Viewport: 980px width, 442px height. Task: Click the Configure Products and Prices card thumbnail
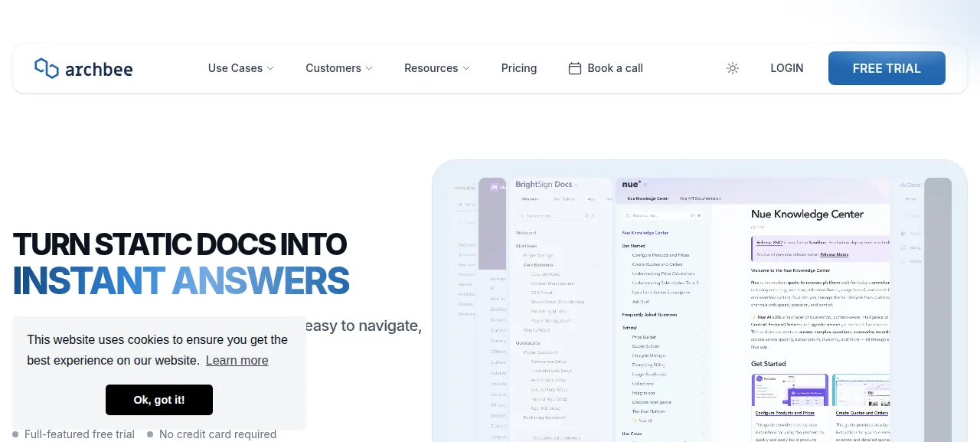789,390
